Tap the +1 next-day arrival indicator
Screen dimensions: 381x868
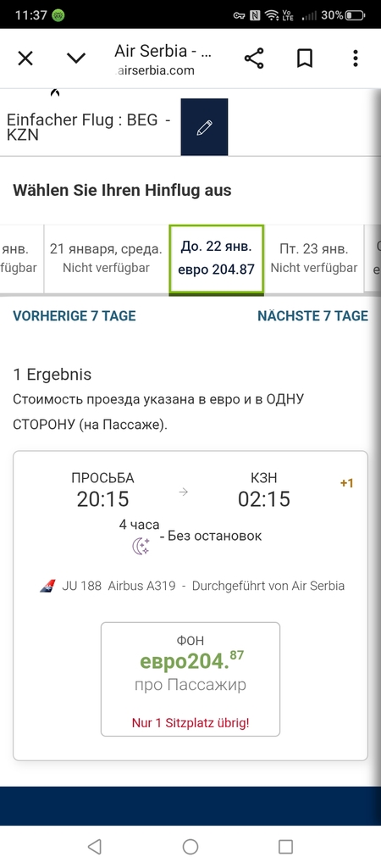(347, 483)
